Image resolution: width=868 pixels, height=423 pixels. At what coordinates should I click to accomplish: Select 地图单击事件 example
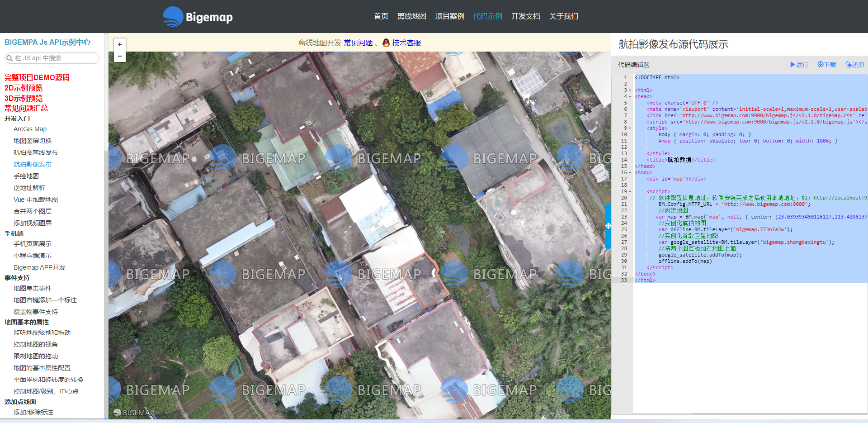tap(33, 288)
